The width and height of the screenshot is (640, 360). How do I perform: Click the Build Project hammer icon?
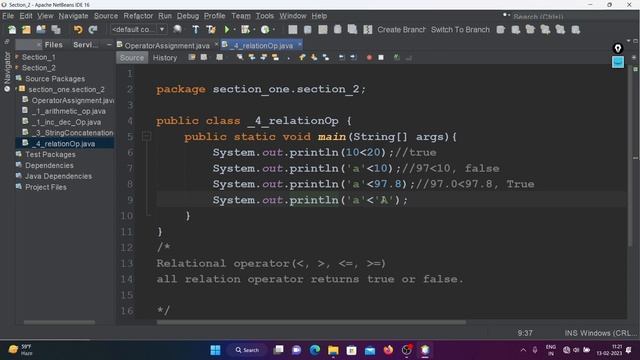click(196, 29)
